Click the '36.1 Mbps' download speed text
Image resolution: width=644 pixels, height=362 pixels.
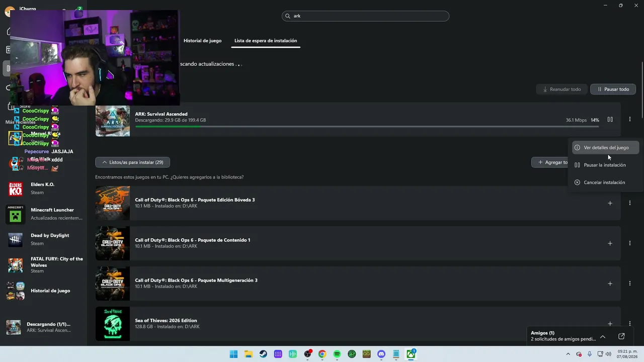(x=576, y=120)
